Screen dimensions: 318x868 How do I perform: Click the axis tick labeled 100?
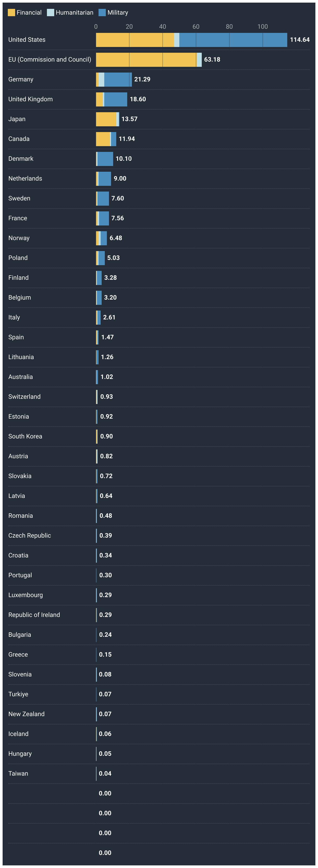(x=263, y=27)
